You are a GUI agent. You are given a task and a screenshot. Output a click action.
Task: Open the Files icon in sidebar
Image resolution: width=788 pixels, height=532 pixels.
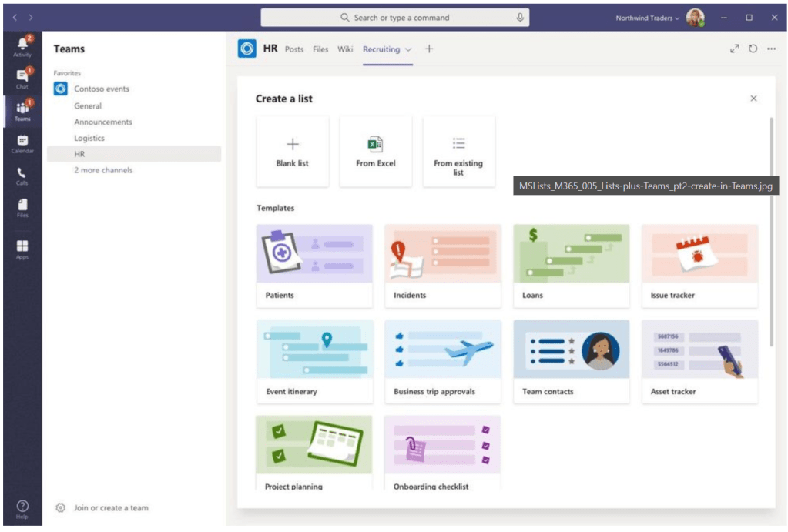(22, 208)
